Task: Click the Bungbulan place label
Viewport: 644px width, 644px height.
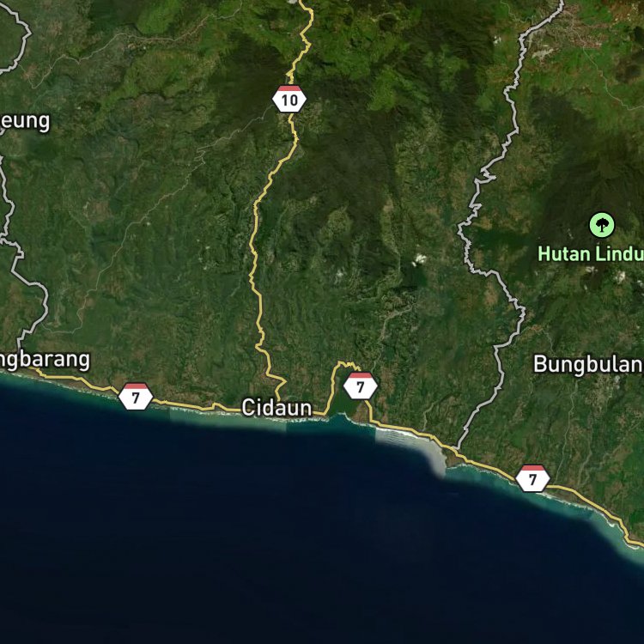Action: (587, 364)
